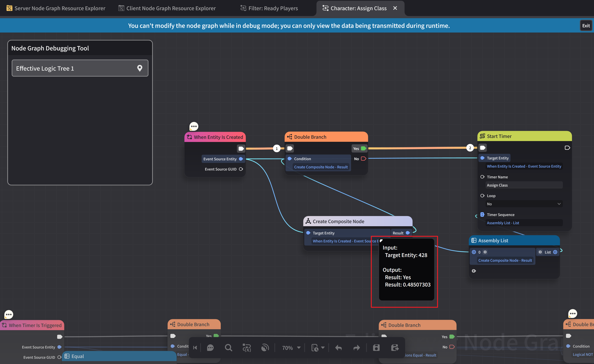Click the collapse-toolbar arrow icon in bottom toolbar

[195, 348]
